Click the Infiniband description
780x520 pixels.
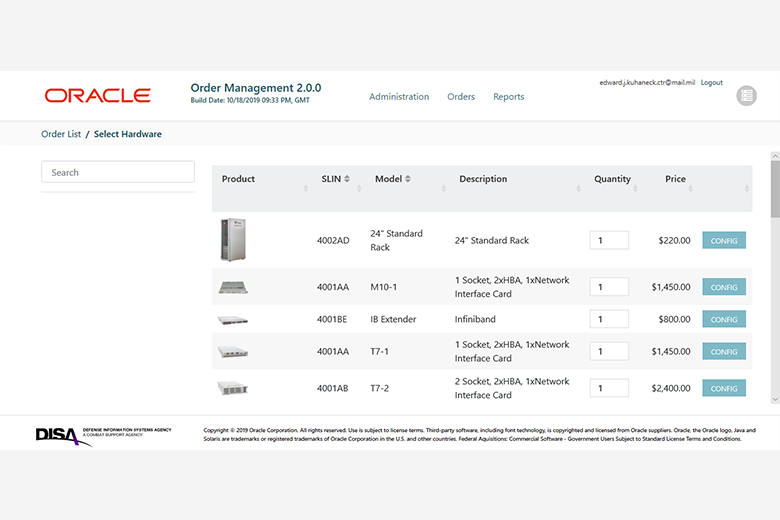pos(475,319)
